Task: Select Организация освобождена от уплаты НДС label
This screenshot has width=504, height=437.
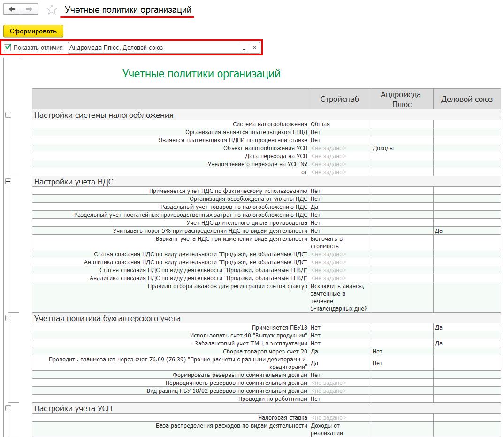Action: point(248,199)
